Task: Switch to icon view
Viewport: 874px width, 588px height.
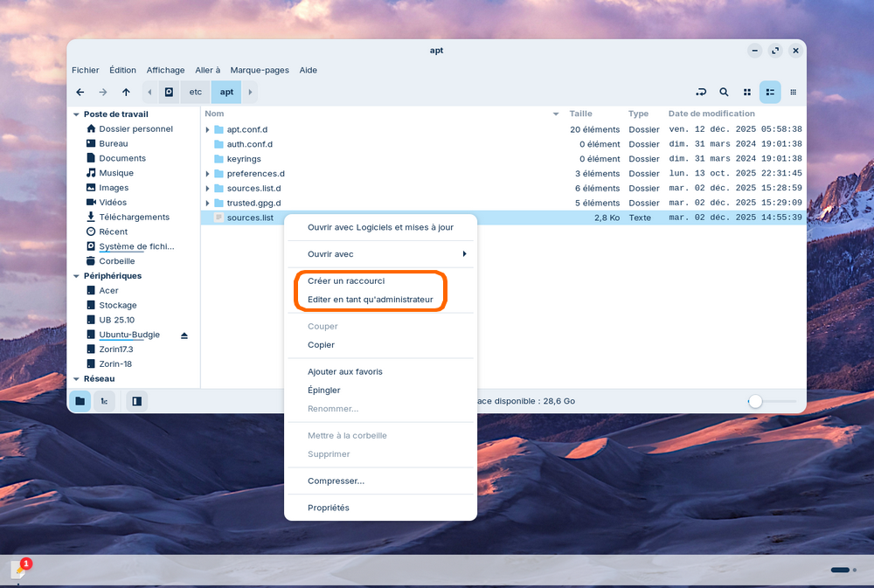Action: tap(747, 92)
